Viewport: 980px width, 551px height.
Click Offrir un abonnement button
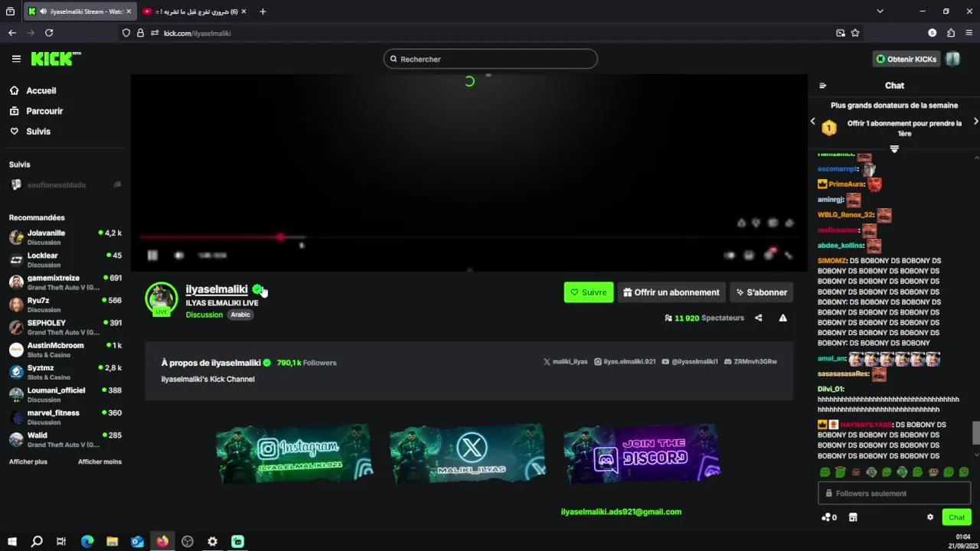[671, 292]
